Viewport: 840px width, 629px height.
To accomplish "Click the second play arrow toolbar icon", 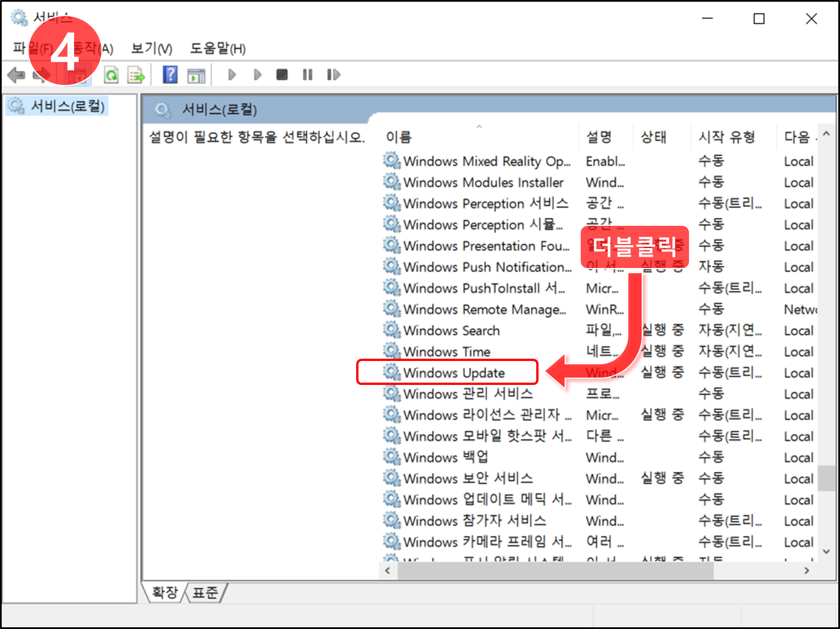I will (x=257, y=75).
